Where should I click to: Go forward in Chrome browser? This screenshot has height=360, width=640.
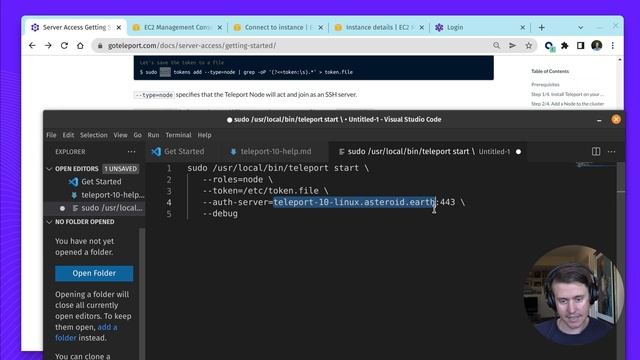tap(48, 46)
